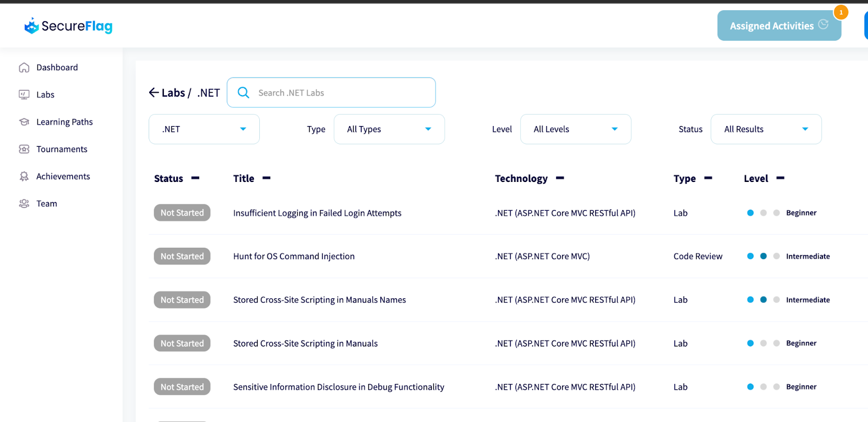Open the .NET technology dropdown

[x=204, y=129]
